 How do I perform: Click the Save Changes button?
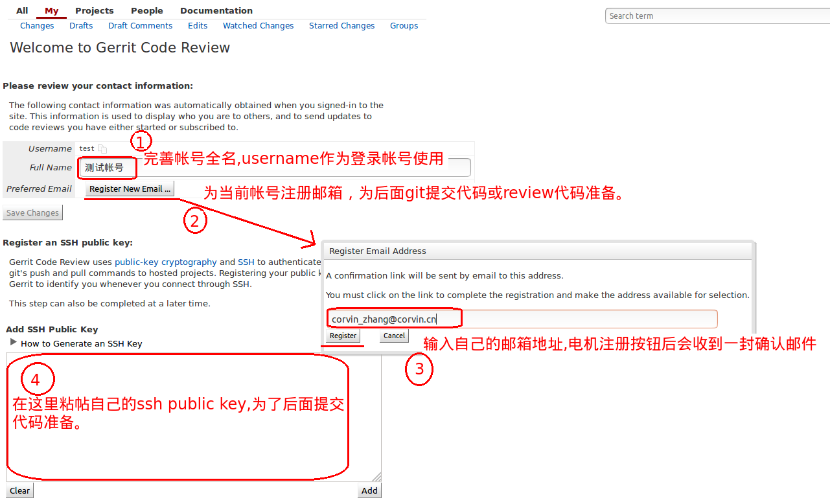tap(32, 213)
